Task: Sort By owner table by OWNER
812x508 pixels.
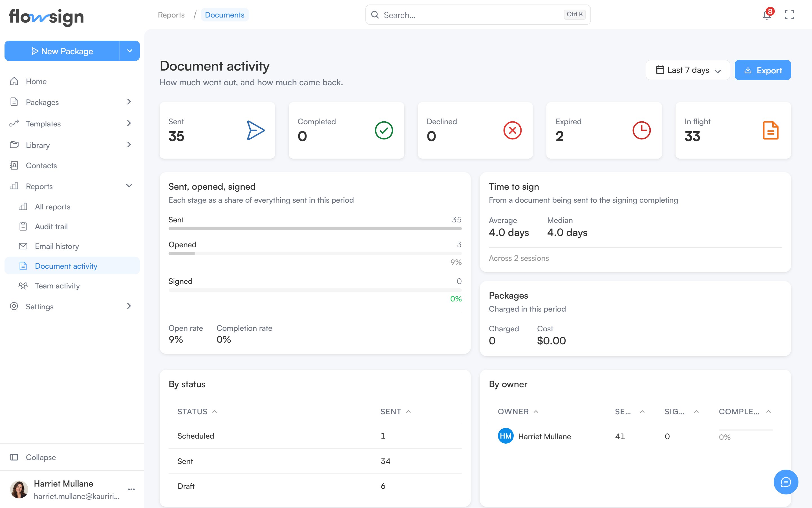Action: click(x=518, y=411)
